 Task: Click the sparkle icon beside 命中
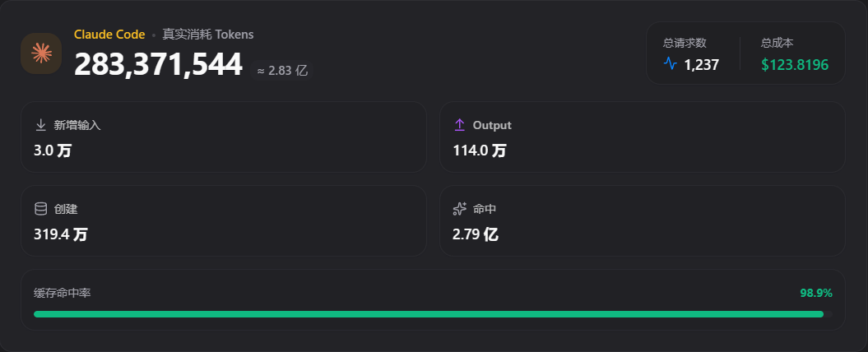459,209
